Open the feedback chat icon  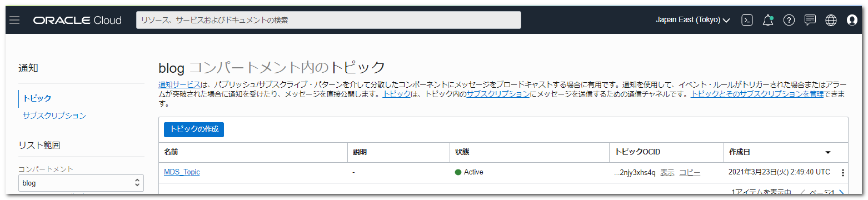coord(810,20)
